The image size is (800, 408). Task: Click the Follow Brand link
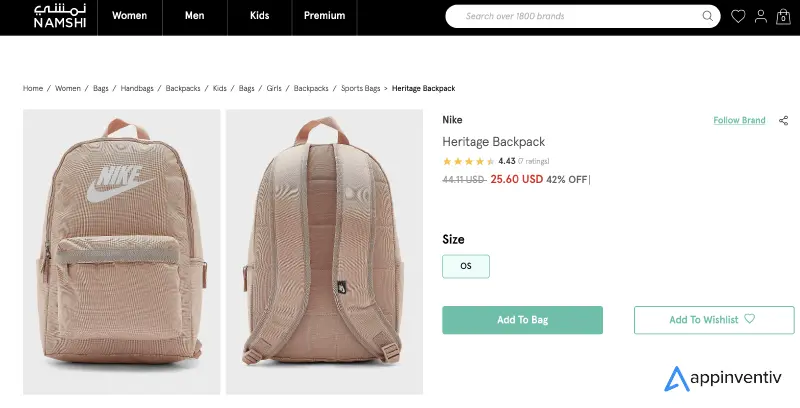point(739,120)
